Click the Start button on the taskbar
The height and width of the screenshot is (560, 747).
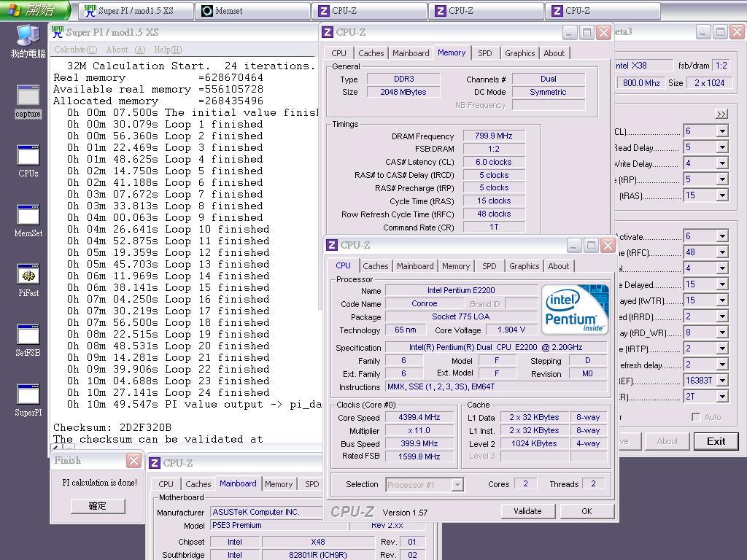click(35, 9)
